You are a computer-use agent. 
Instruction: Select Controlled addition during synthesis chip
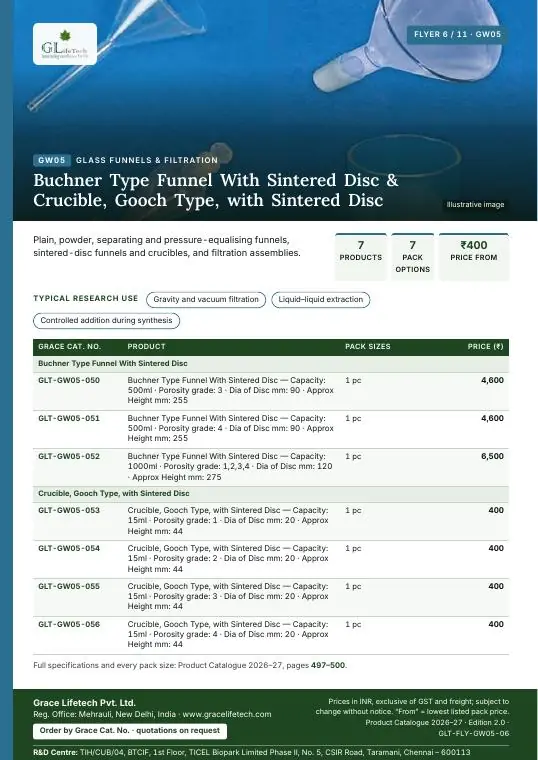tap(106, 320)
